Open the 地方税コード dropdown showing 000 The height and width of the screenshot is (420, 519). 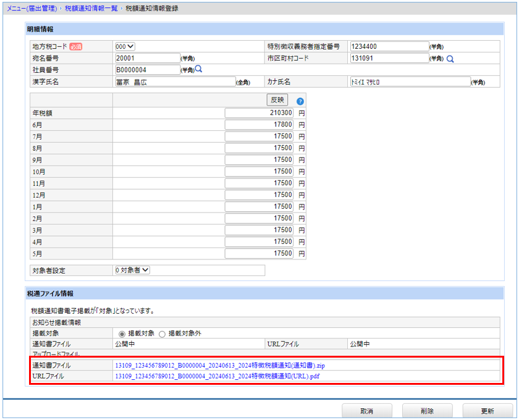tap(125, 47)
